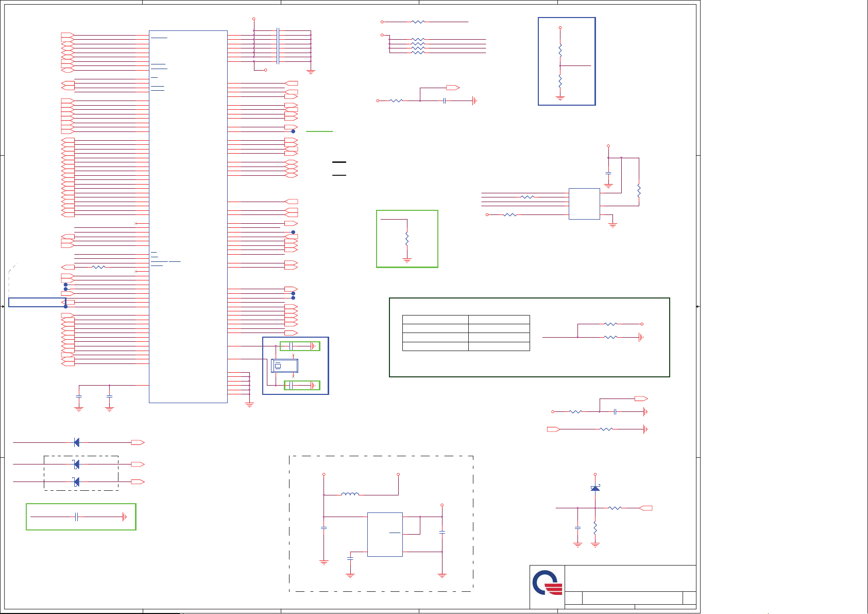The image size is (868, 614).
Task: Click the empty table in the dark green box
Action: click(x=466, y=333)
